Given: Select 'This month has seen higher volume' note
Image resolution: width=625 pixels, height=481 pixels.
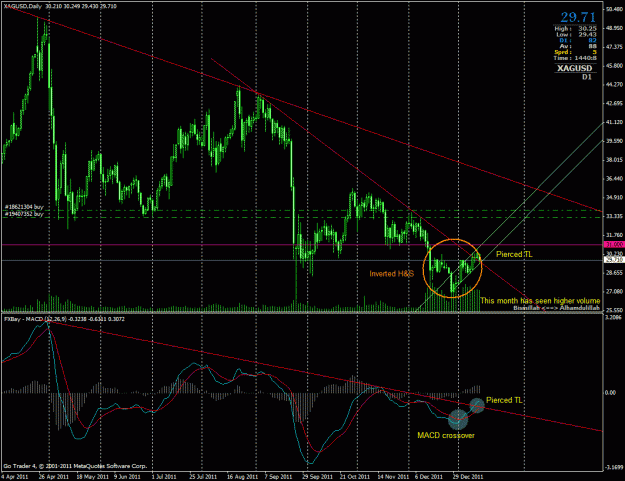Looking at the screenshot, I should (x=540, y=301).
